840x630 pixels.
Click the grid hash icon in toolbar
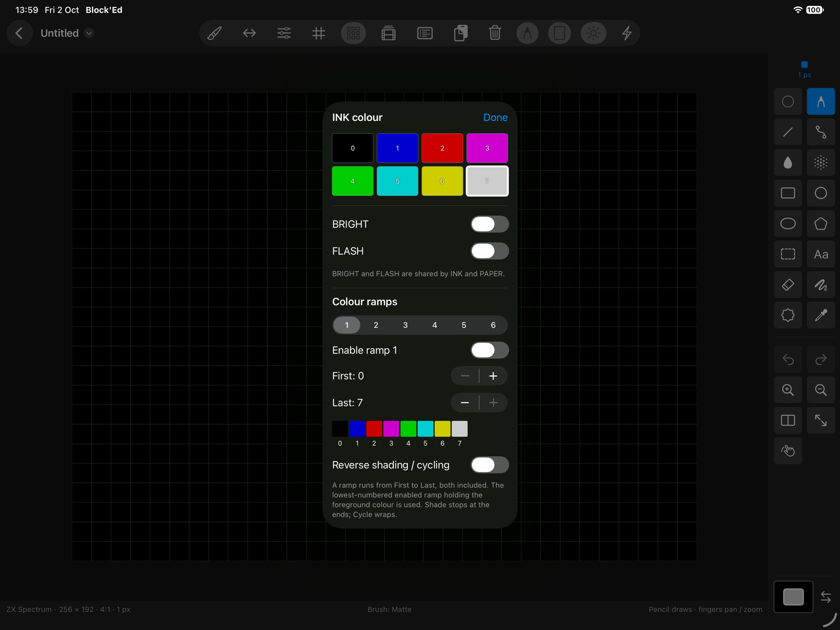(319, 33)
